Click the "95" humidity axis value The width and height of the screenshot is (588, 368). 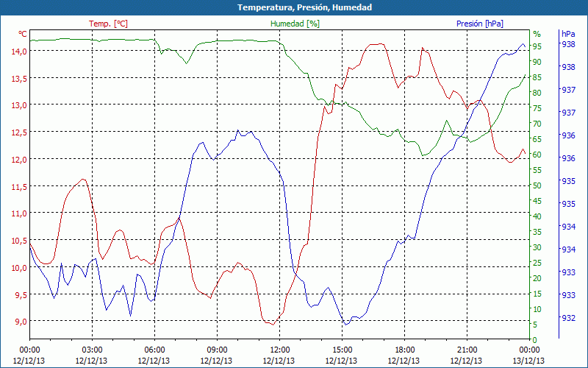pos(537,46)
